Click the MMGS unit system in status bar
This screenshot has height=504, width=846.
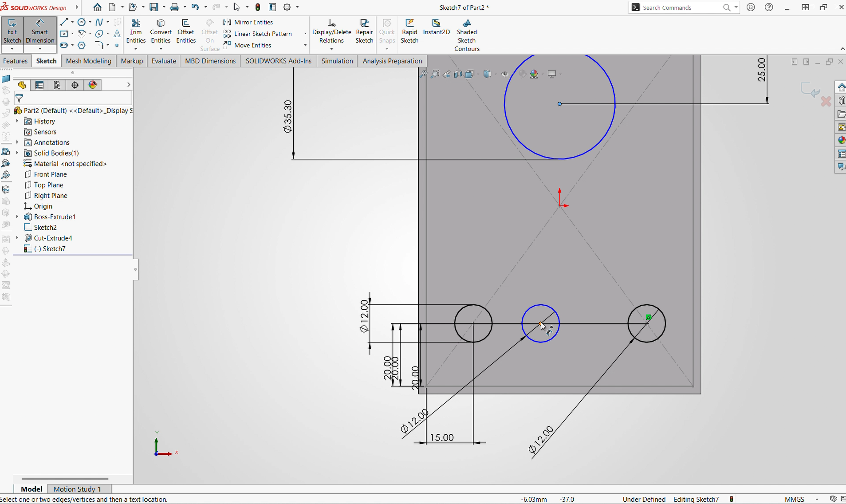coord(794,499)
